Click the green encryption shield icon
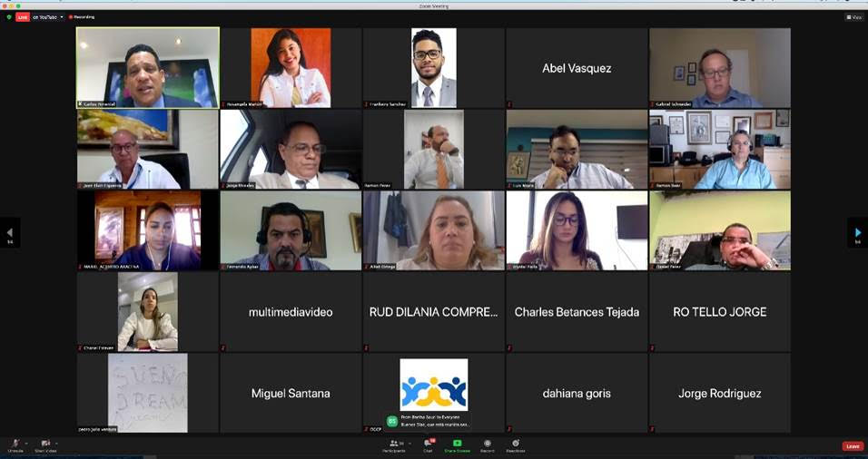Image resolution: width=868 pixels, height=459 pixels. point(9,17)
